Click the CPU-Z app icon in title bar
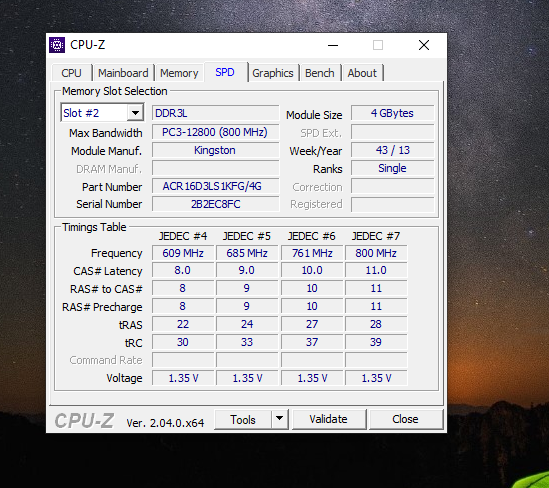This screenshot has width=549, height=488. pyautogui.click(x=57, y=45)
